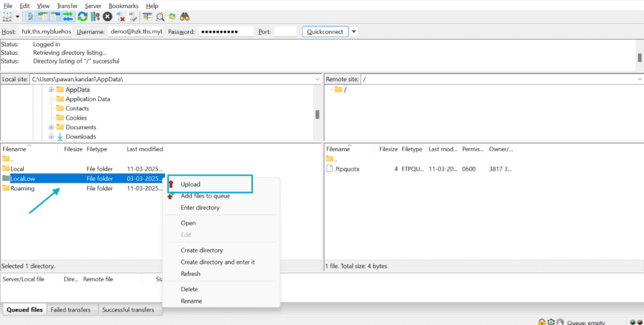The image size is (644, 325).
Task: Toggle the remote directory tree display
Action: point(55,17)
